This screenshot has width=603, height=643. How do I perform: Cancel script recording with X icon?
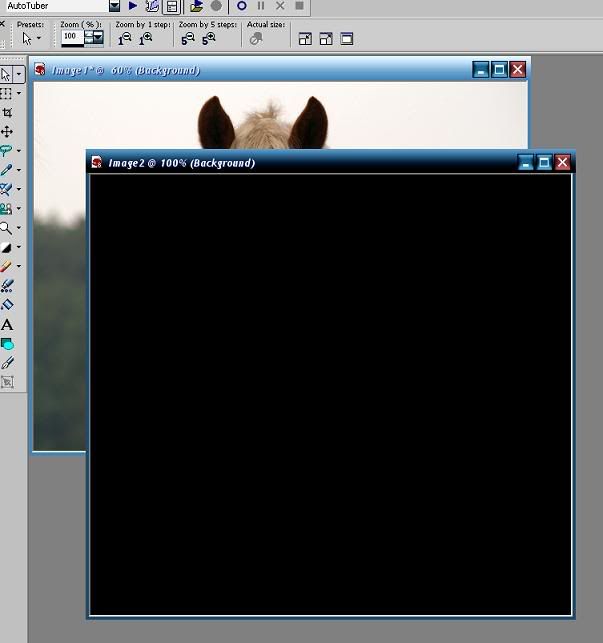pyautogui.click(x=280, y=6)
